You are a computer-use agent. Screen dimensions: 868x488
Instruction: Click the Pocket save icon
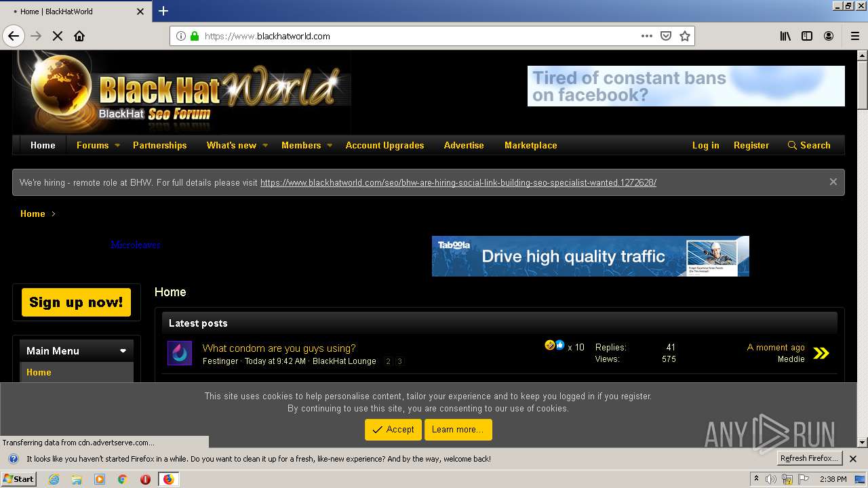pyautogui.click(x=666, y=36)
